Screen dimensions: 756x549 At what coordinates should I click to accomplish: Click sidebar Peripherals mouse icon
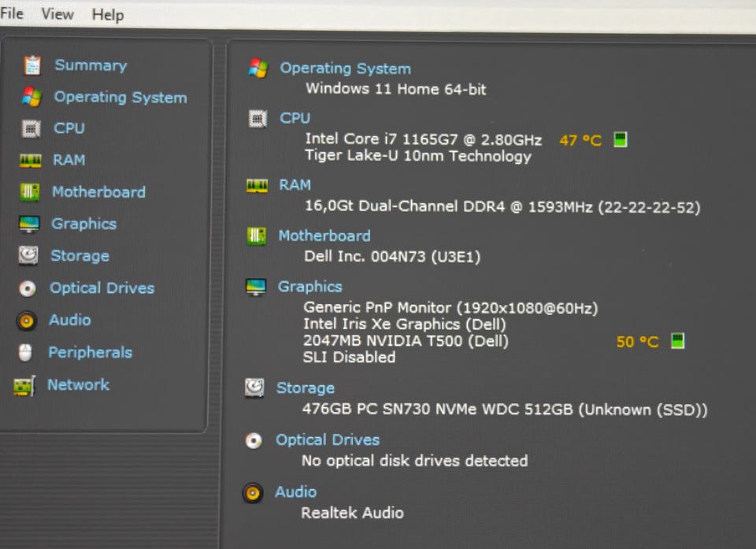pyautogui.click(x=25, y=353)
